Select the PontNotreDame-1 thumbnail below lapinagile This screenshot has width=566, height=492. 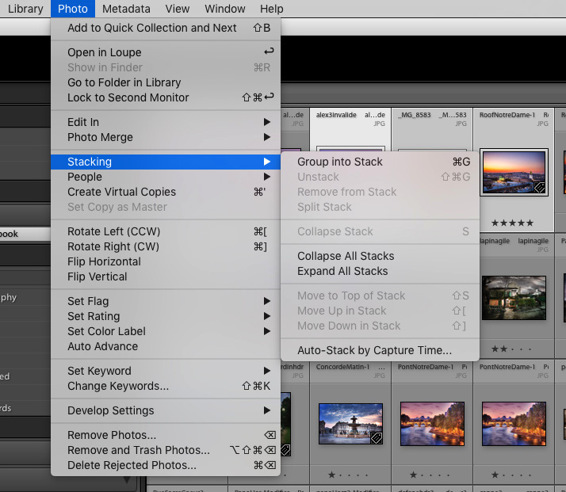point(514,424)
